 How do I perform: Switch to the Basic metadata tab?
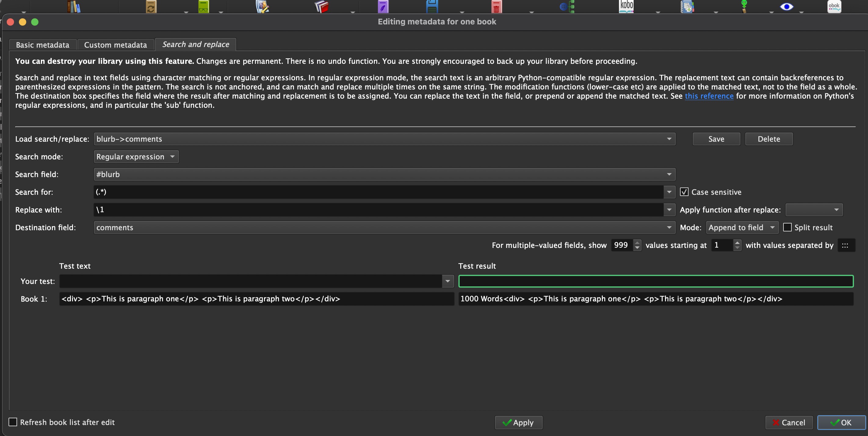coord(42,45)
